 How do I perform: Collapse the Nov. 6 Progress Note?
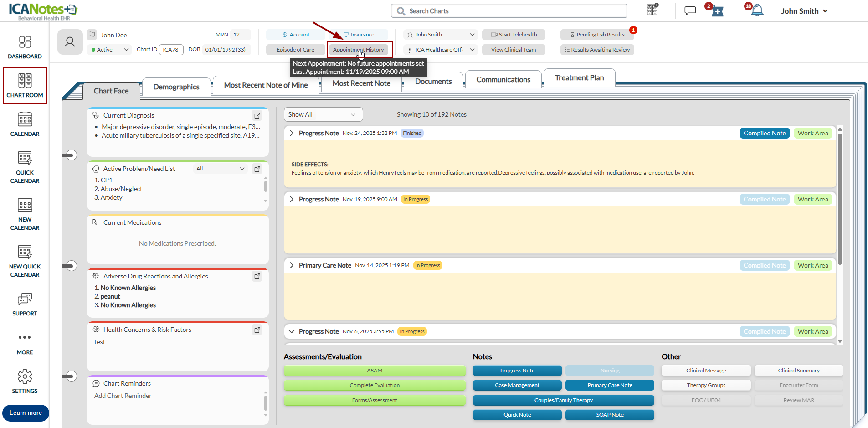coord(292,331)
